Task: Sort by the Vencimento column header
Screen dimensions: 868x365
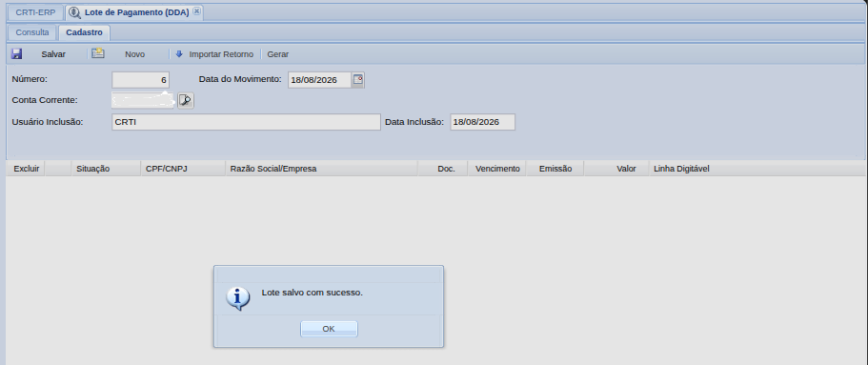Action: pos(497,169)
